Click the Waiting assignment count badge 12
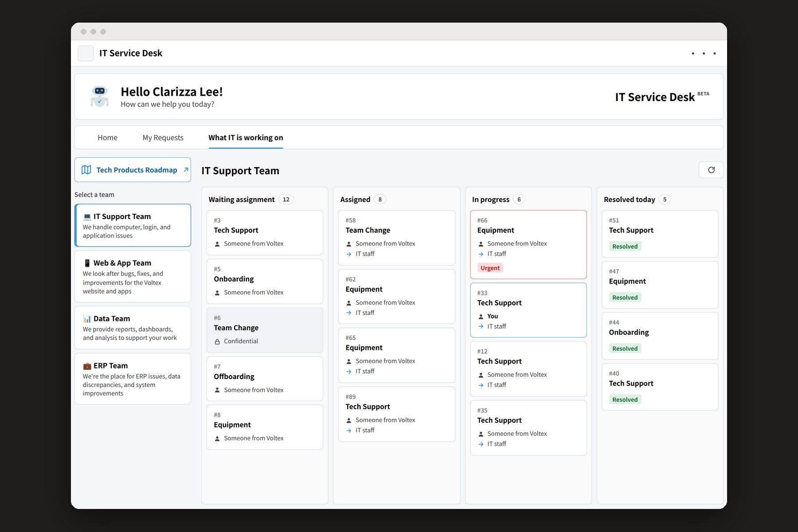 (286, 199)
